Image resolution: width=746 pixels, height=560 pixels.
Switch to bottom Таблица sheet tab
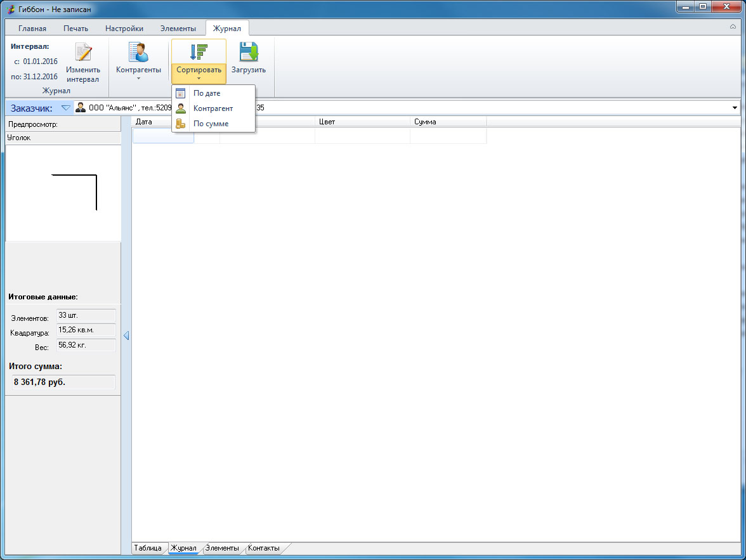148,548
